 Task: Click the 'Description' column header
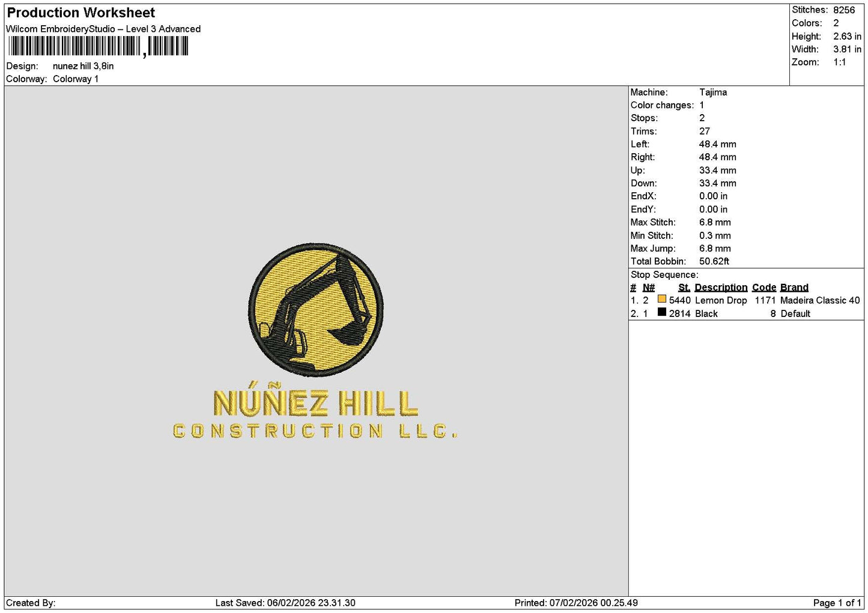[721, 288]
